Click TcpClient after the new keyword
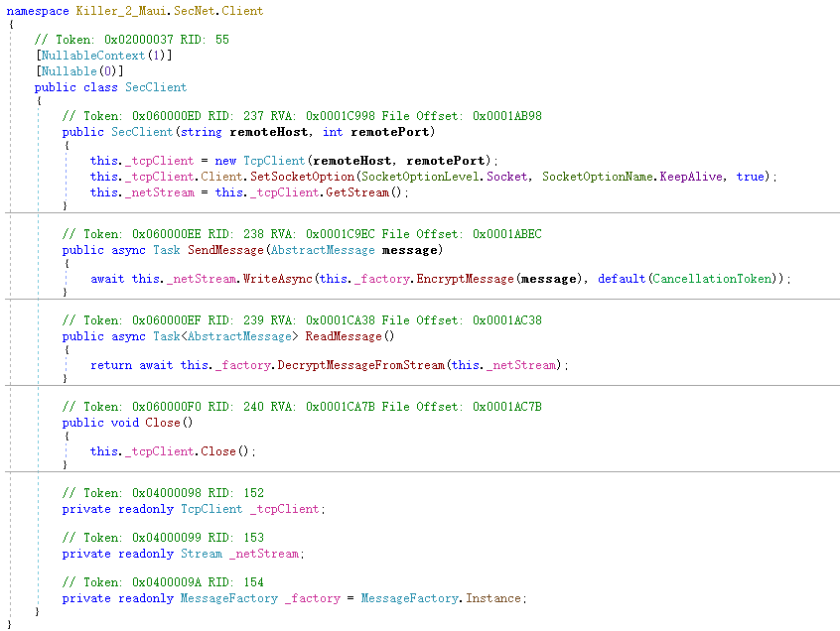 pos(274,161)
